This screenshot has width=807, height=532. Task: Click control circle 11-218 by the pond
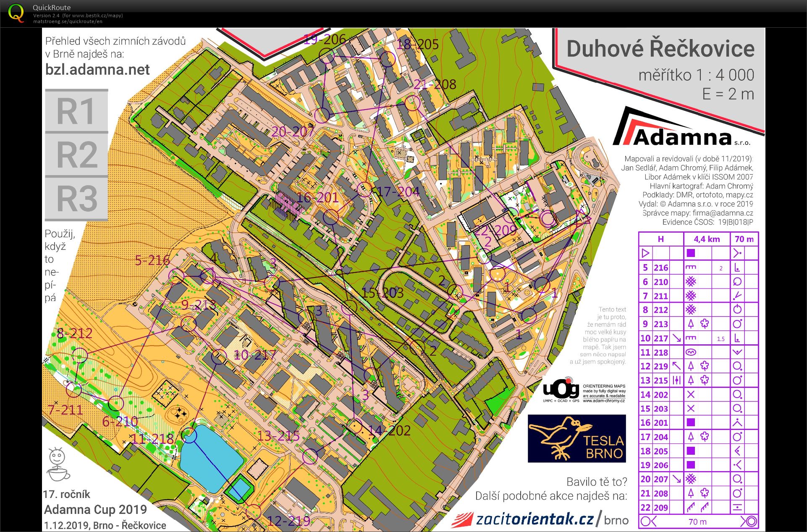[x=189, y=436]
